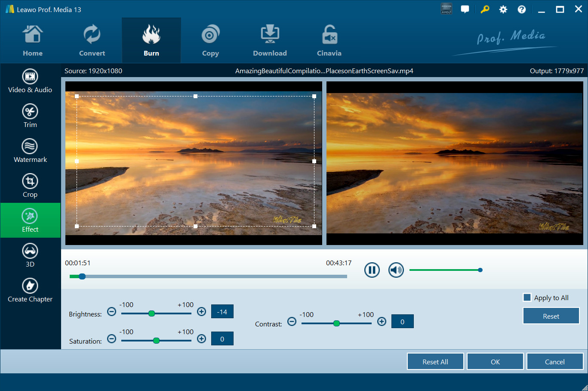Open the settings gear in title bar
Screen dimensions: 588x391
pos(503,9)
